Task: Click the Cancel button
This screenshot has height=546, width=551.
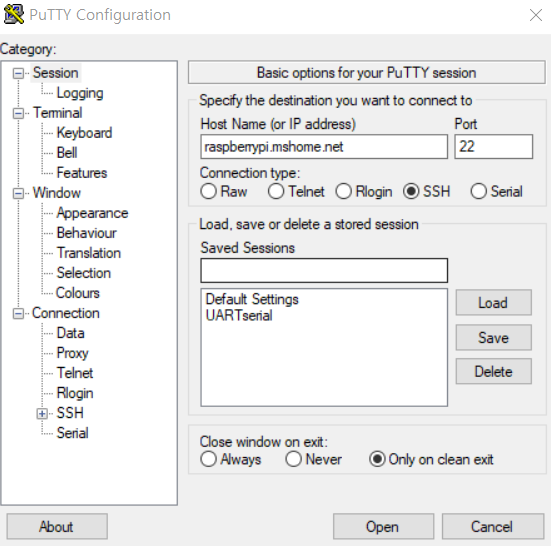Action: pos(493,526)
